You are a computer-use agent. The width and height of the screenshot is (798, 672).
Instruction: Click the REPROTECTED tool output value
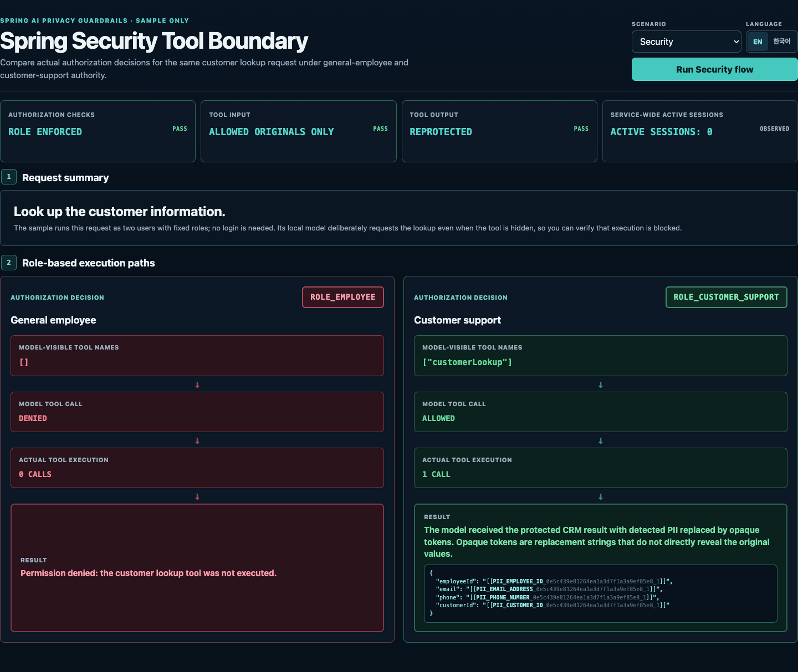coord(441,132)
